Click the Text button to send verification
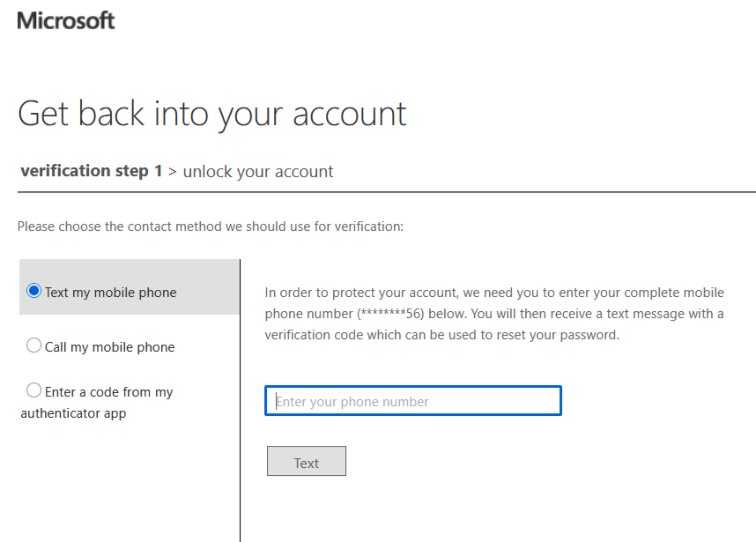 306,460
